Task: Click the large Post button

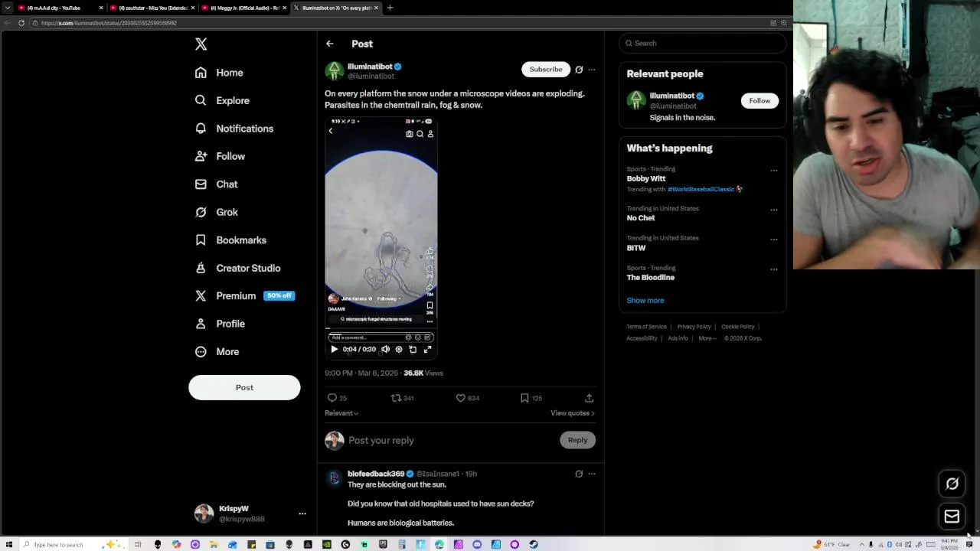Action: (244, 387)
